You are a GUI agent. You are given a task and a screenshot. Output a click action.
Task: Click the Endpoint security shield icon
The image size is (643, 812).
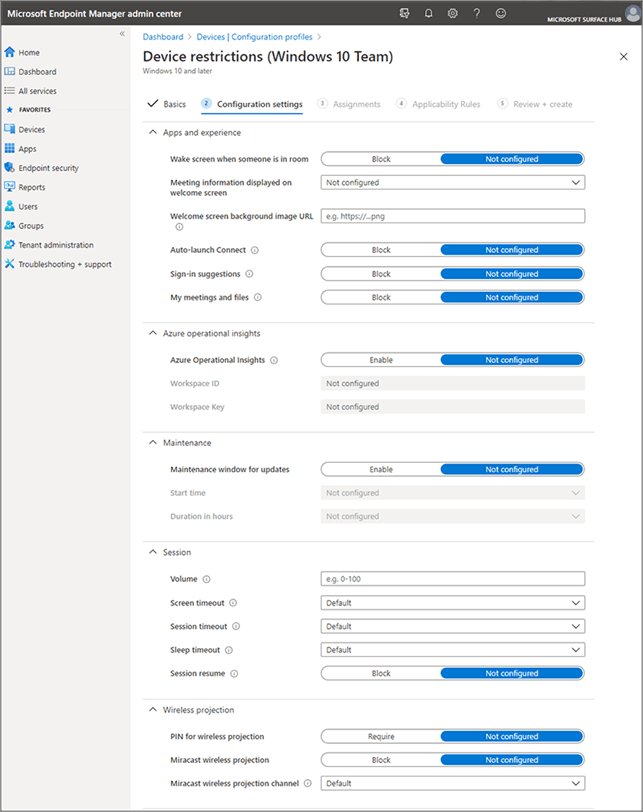pos(10,168)
